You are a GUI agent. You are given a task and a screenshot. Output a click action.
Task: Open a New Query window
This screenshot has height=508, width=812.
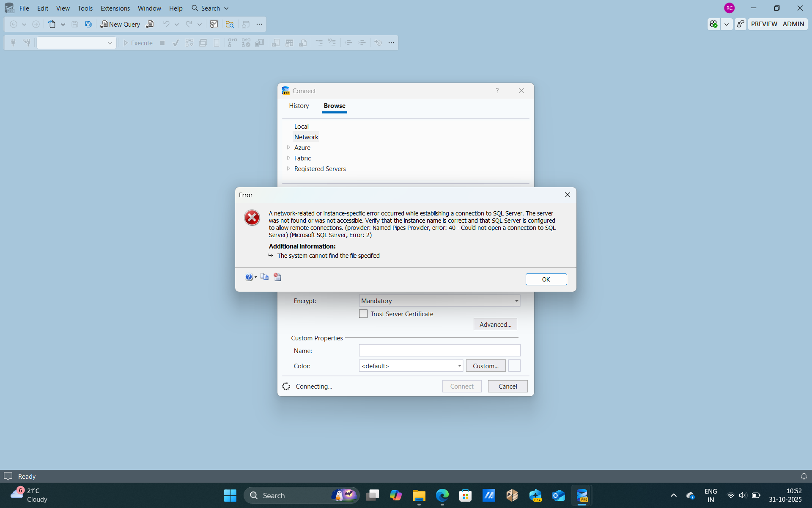(120, 24)
